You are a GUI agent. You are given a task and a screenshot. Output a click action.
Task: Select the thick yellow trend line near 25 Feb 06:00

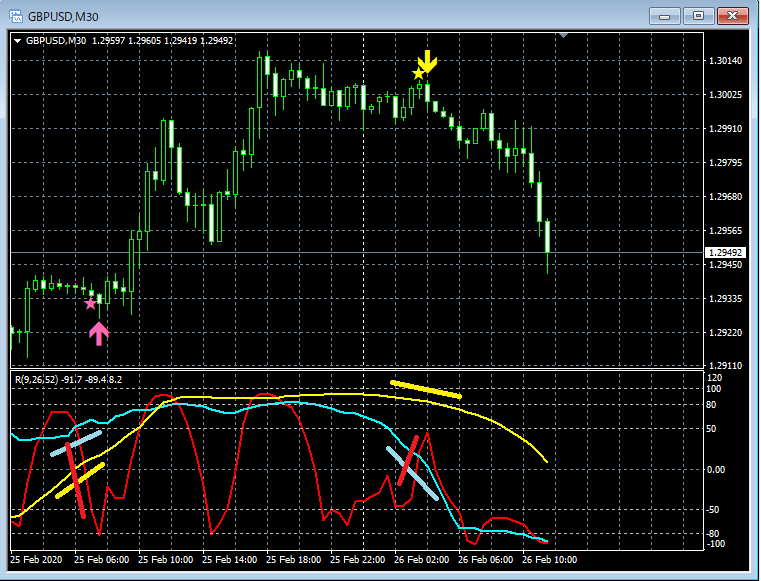(80, 481)
